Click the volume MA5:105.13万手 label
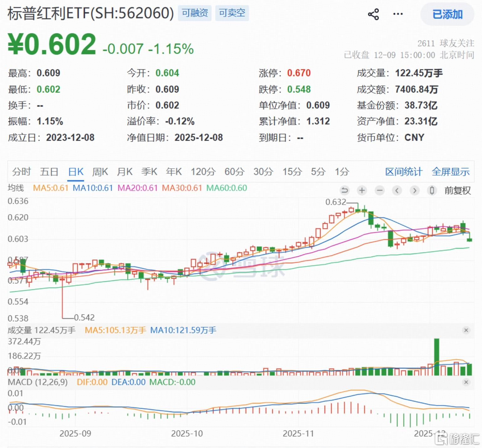The width and height of the screenshot is (482, 448). click(115, 330)
